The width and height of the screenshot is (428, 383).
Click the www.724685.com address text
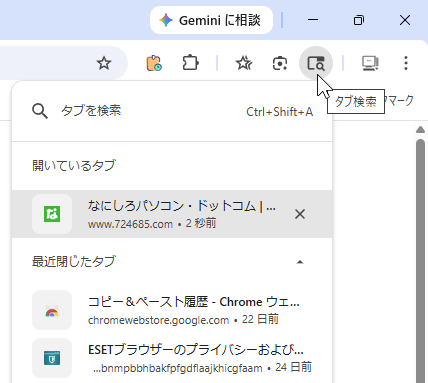pyautogui.click(x=130, y=224)
